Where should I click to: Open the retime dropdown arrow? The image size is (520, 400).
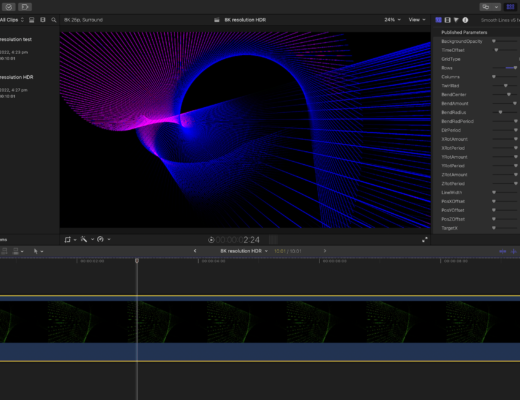[x=109, y=239]
